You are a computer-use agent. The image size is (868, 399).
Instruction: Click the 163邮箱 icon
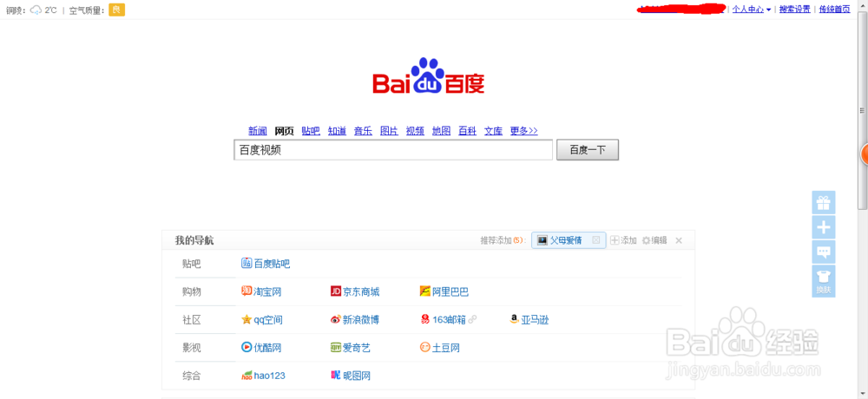click(425, 320)
